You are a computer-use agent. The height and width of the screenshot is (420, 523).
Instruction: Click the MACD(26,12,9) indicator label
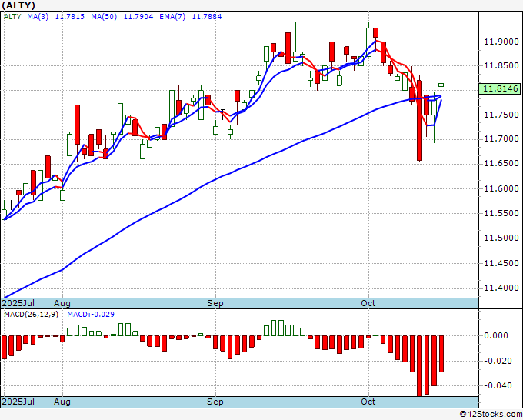click(x=31, y=315)
